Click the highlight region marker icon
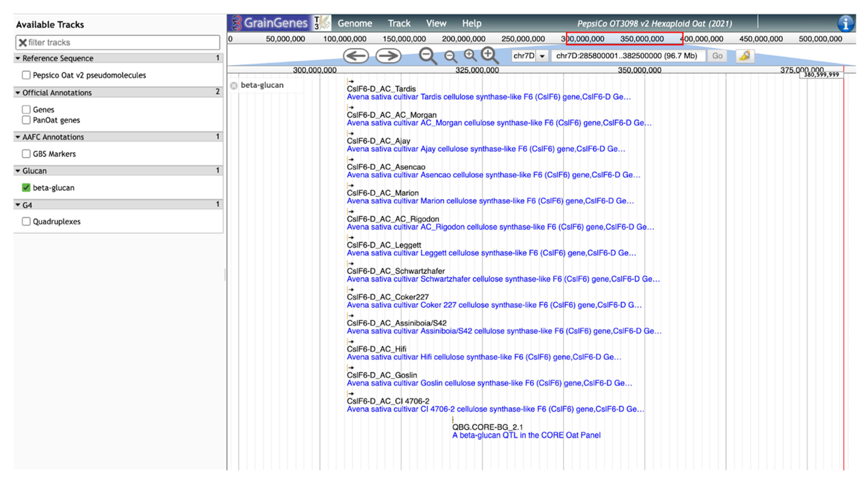 click(744, 56)
